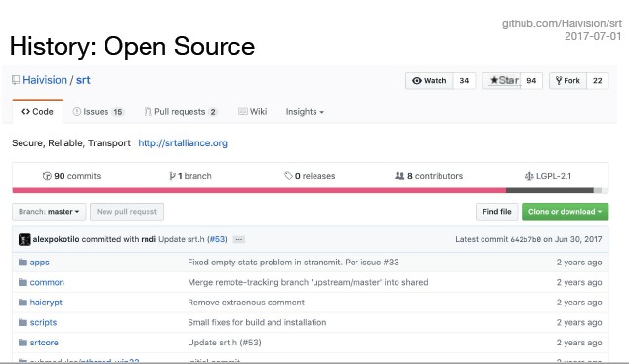Click the commits history clock icon

pyautogui.click(x=47, y=176)
